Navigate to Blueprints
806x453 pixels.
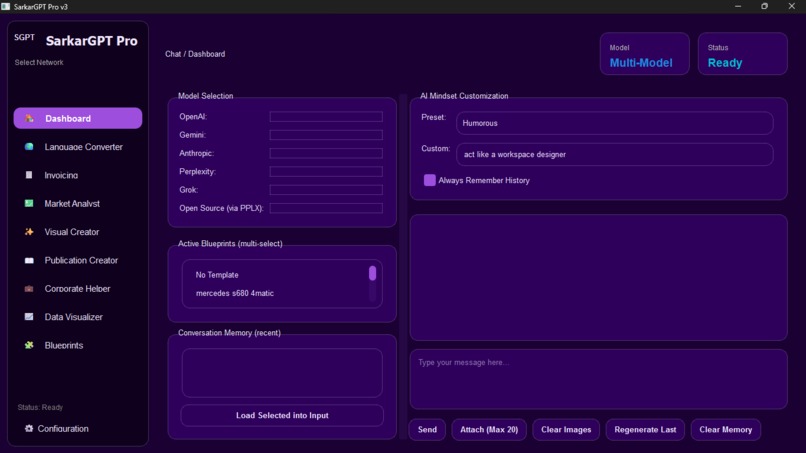[x=78, y=345]
